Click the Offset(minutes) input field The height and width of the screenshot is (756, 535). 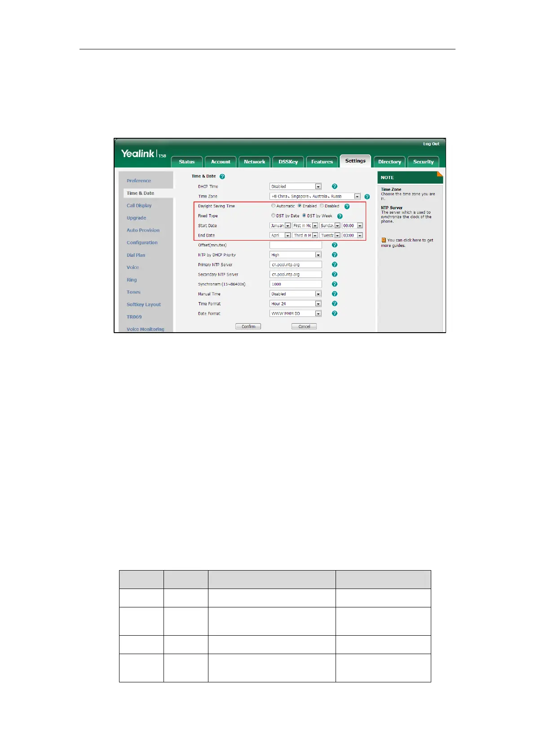click(x=296, y=245)
